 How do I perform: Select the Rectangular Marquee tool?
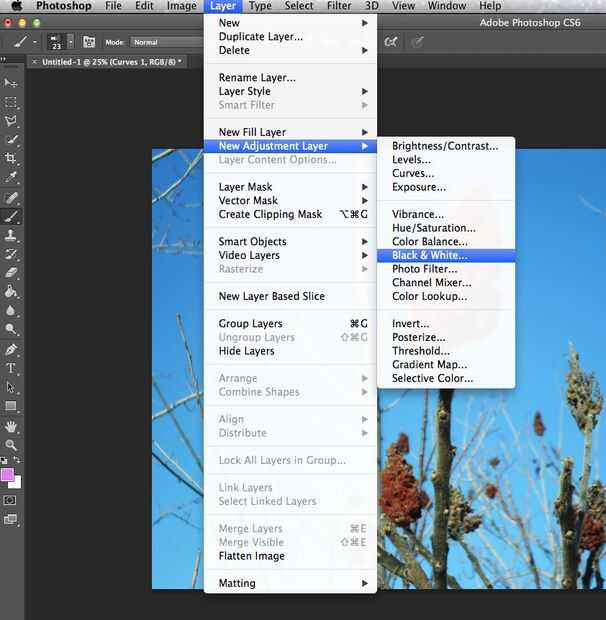coord(10,102)
